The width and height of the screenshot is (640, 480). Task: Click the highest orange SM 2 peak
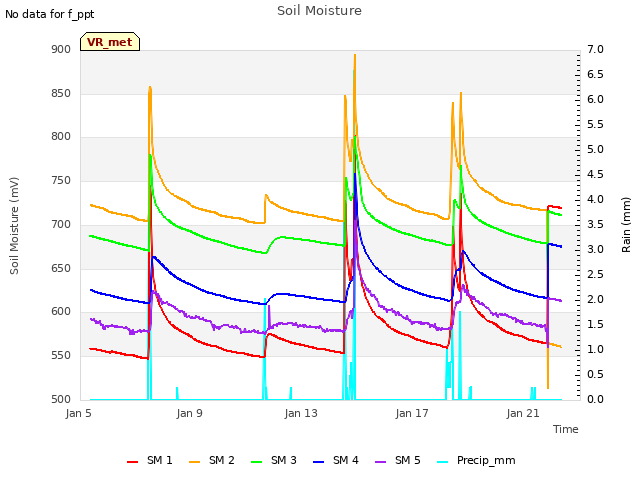355,56
